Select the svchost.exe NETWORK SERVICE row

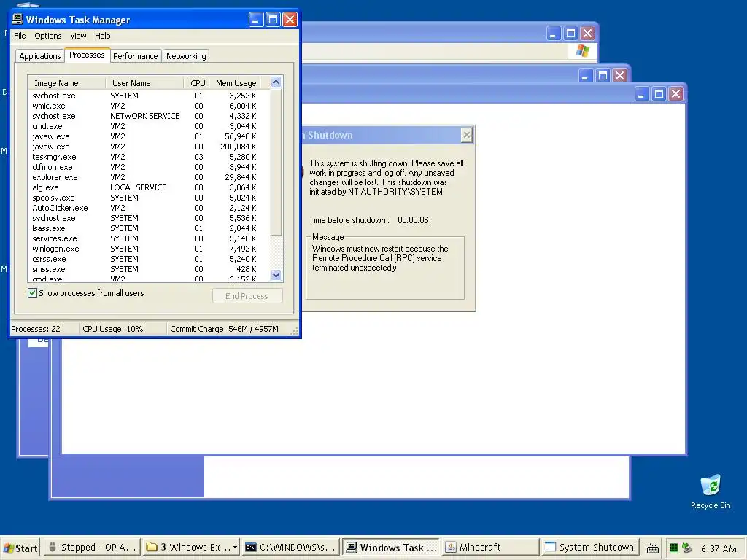[149, 116]
